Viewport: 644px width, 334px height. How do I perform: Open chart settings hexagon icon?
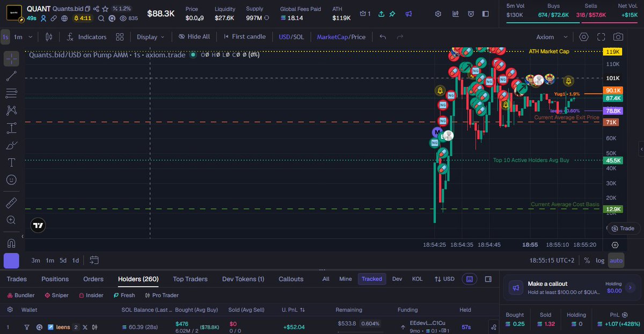(x=584, y=37)
